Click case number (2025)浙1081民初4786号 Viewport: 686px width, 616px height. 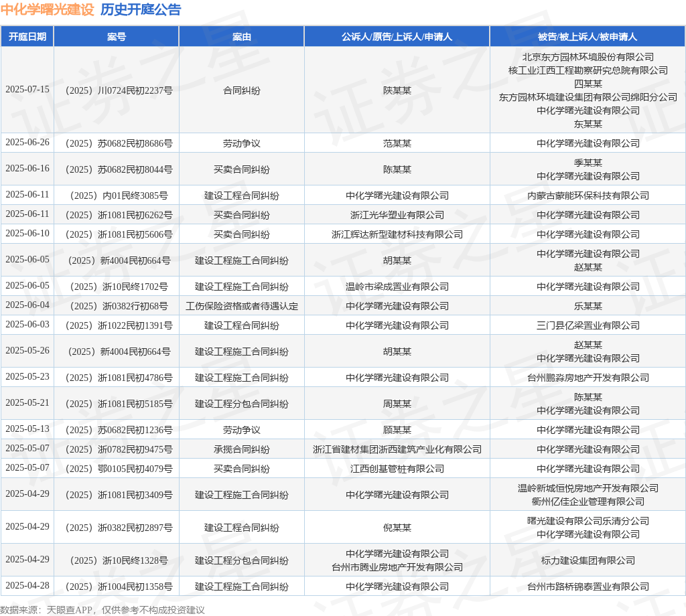(119, 378)
